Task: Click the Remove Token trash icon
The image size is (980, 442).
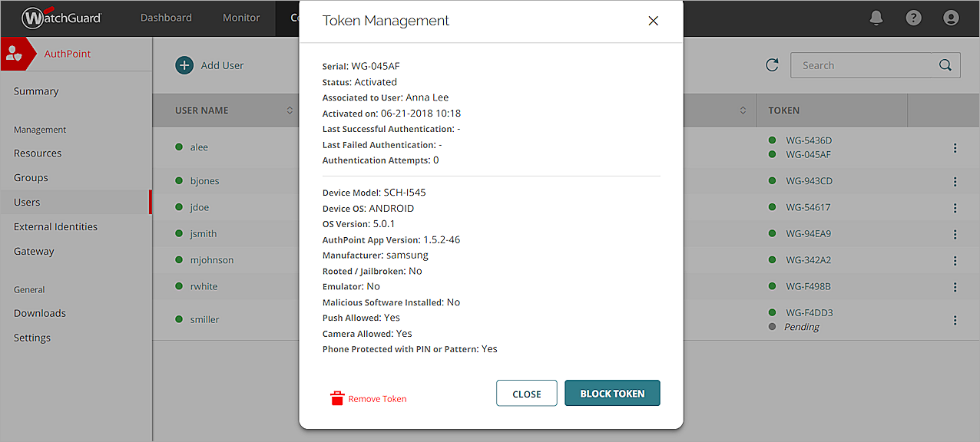Action: coord(337,398)
